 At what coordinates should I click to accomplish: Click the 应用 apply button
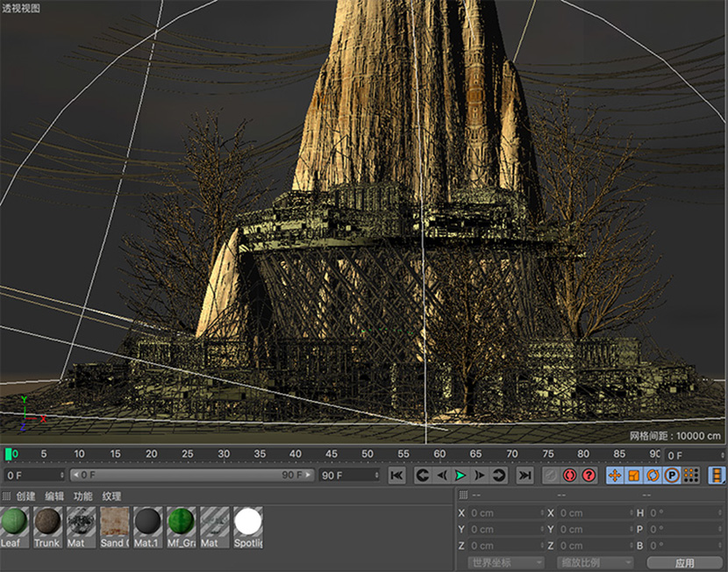[x=685, y=562]
